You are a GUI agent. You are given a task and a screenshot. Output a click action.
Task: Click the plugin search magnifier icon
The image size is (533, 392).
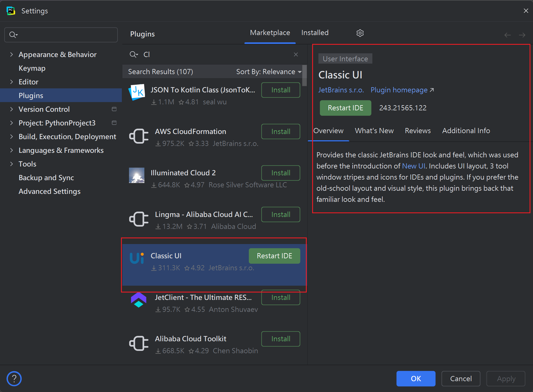[x=134, y=54]
